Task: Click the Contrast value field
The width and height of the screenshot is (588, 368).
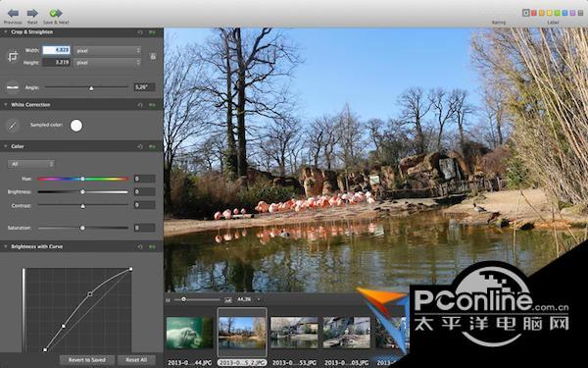Action: point(144,205)
